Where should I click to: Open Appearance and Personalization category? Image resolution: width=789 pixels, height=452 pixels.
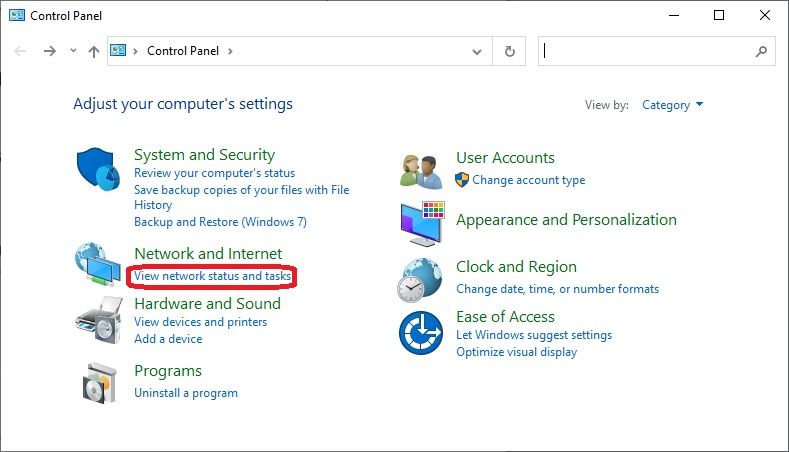566,220
